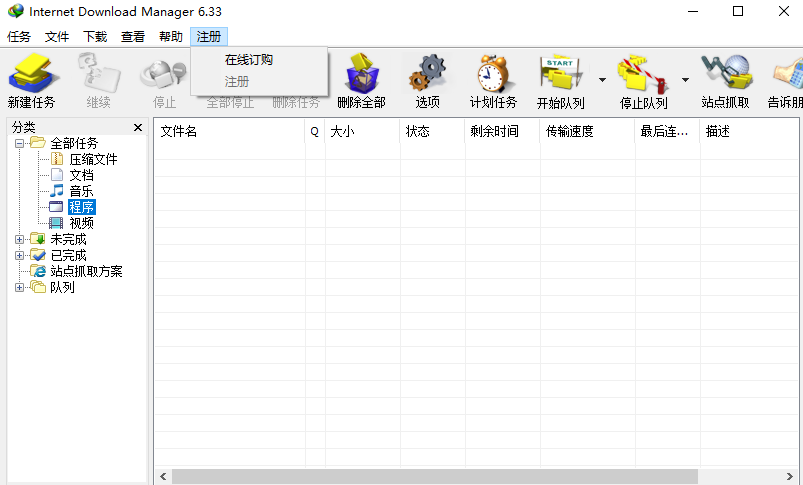Click the 删除全部 (delete all) toolbar icon
The width and height of the screenshot is (803, 485).
point(362,73)
